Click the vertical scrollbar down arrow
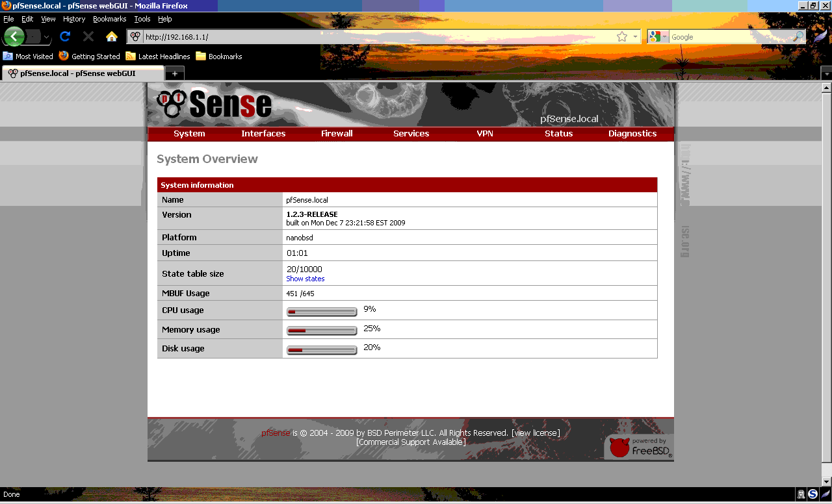The image size is (832, 504). pyautogui.click(x=826, y=481)
